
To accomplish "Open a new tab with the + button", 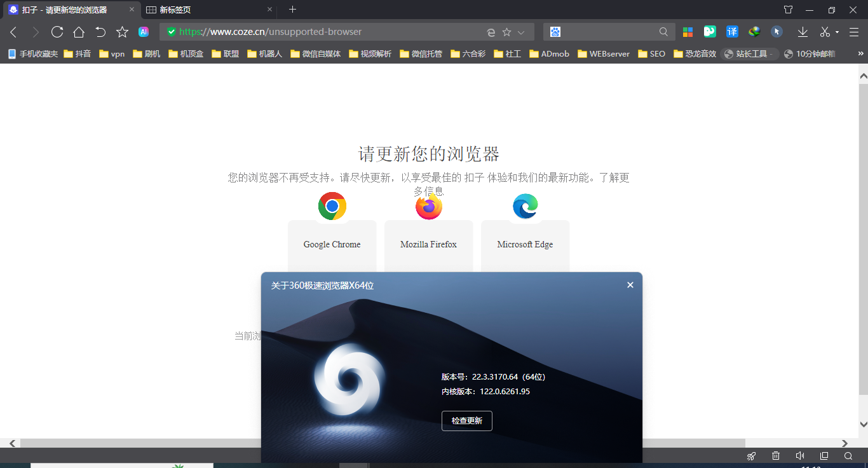I will click(x=291, y=10).
